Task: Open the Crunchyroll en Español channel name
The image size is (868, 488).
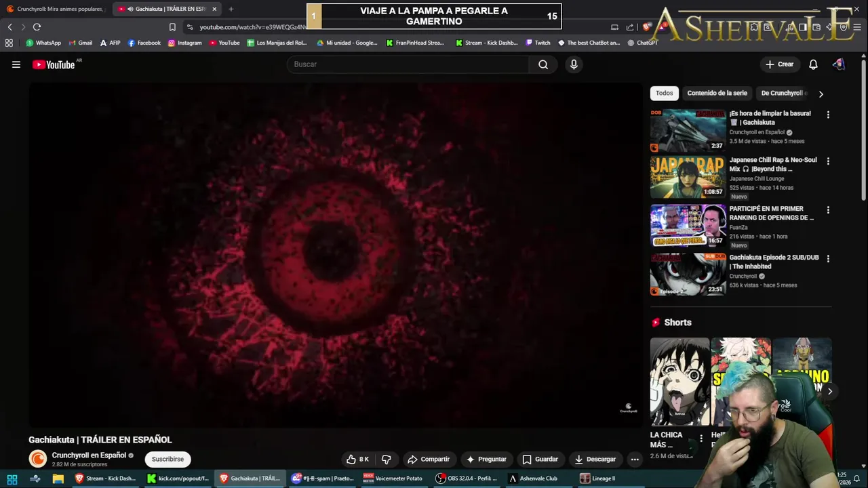Action: click(x=89, y=455)
